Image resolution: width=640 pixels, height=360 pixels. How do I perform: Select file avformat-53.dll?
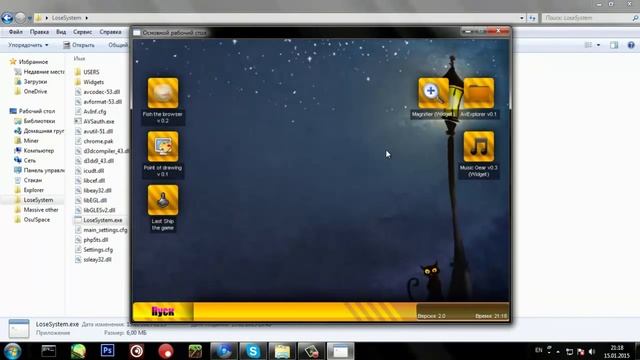point(98,102)
